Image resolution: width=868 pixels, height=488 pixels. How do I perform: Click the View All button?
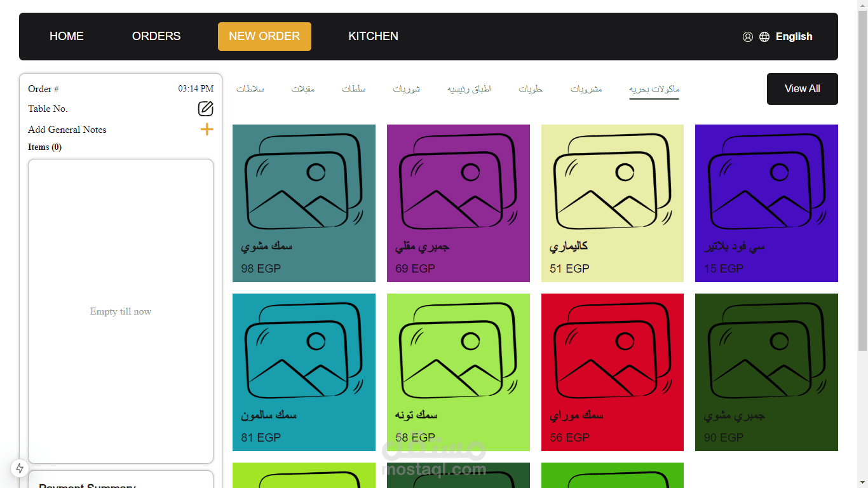tap(802, 89)
